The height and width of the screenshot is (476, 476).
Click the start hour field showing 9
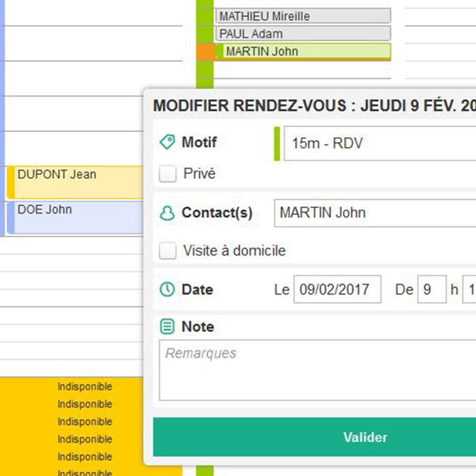[x=432, y=289]
